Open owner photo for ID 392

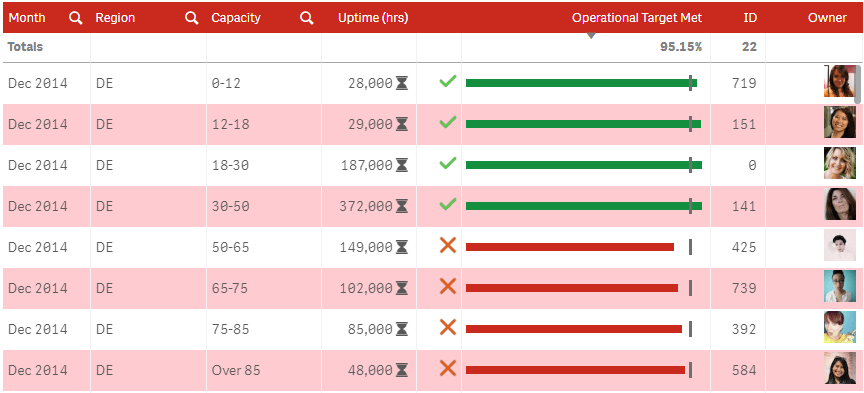coord(840,327)
